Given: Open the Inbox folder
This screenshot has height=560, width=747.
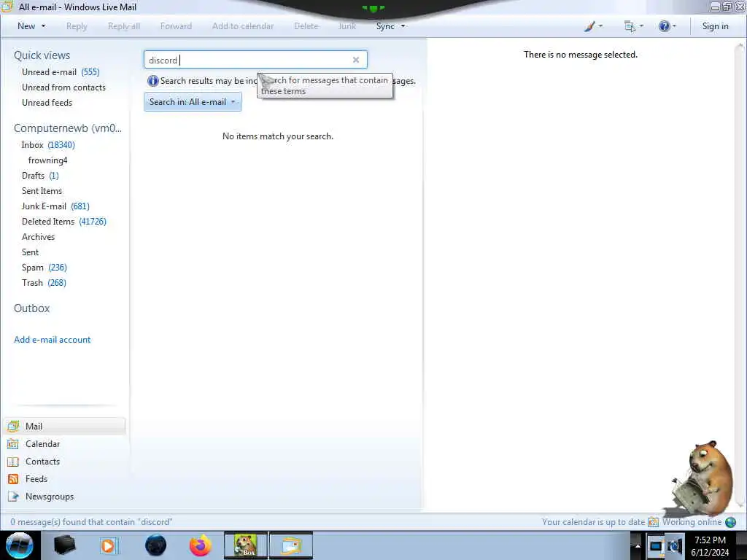Looking at the screenshot, I should click(x=48, y=145).
